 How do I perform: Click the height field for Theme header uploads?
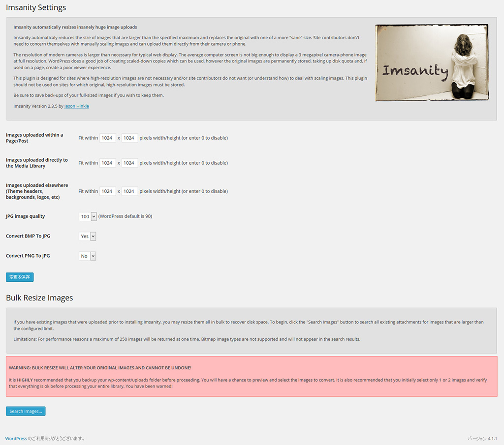[x=129, y=191]
